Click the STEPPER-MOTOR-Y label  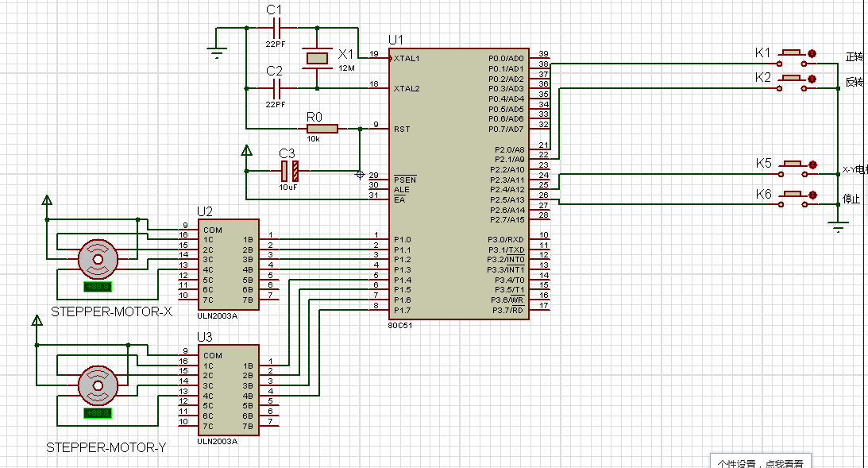tap(106, 447)
